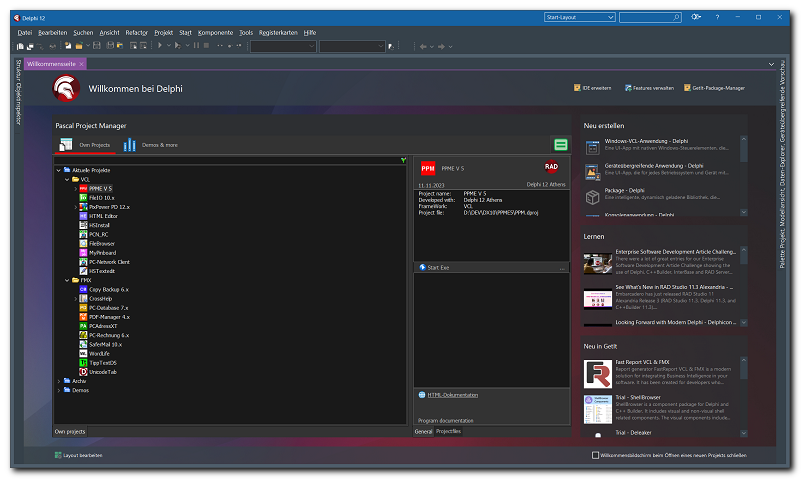Click the open folder toolbar icon
This screenshot has width=801, height=479.
[79, 46]
